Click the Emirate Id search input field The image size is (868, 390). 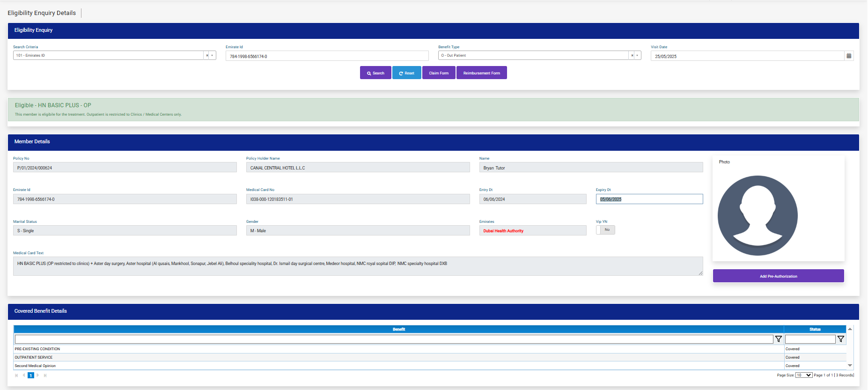(x=327, y=56)
